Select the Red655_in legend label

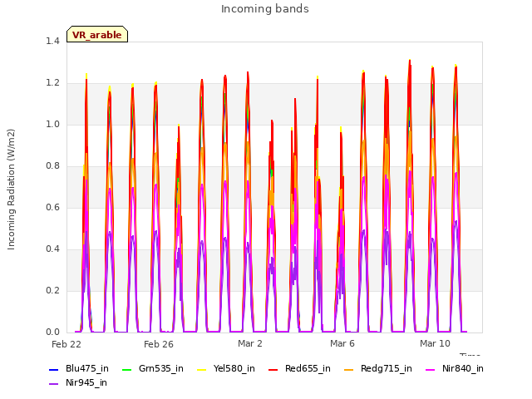pyautogui.click(x=308, y=368)
